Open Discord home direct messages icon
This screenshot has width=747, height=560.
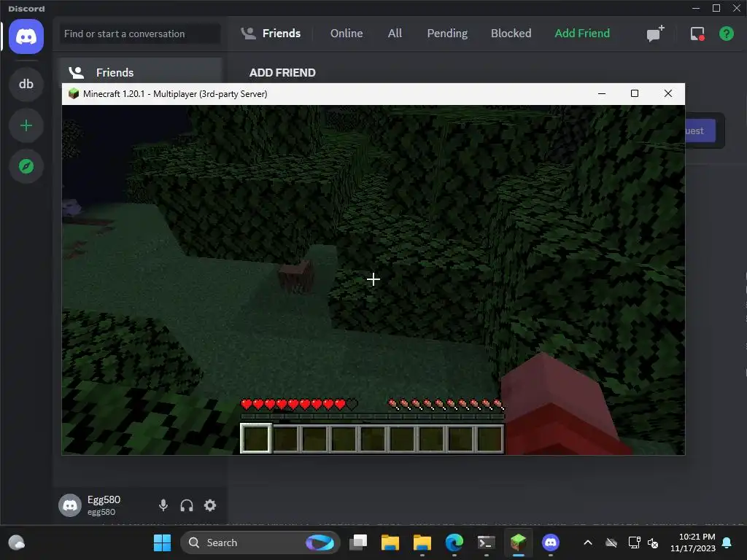click(26, 36)
